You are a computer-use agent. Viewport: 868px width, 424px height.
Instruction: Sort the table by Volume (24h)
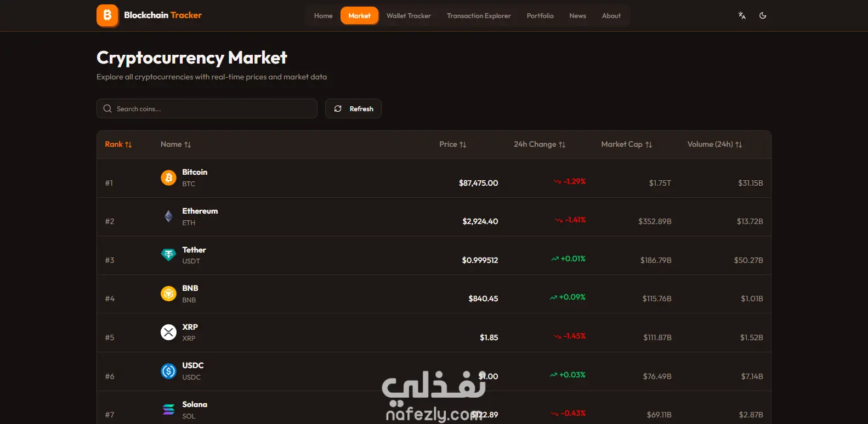[715, 145]
